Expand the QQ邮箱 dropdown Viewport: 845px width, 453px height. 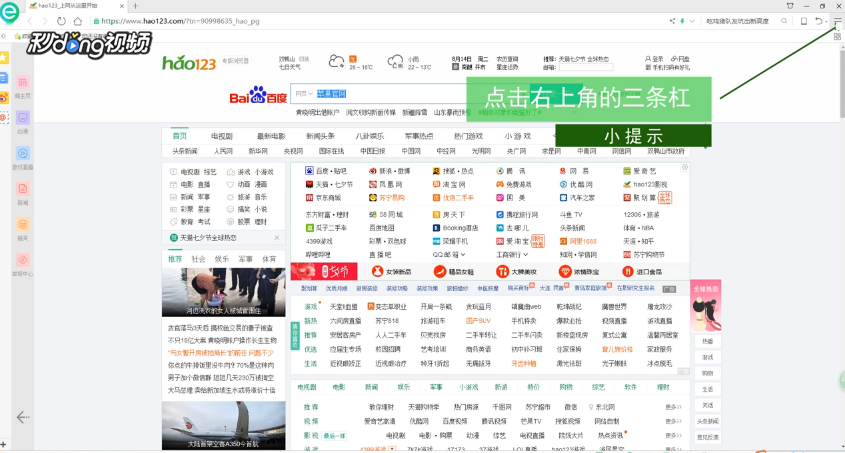(448, 254)
